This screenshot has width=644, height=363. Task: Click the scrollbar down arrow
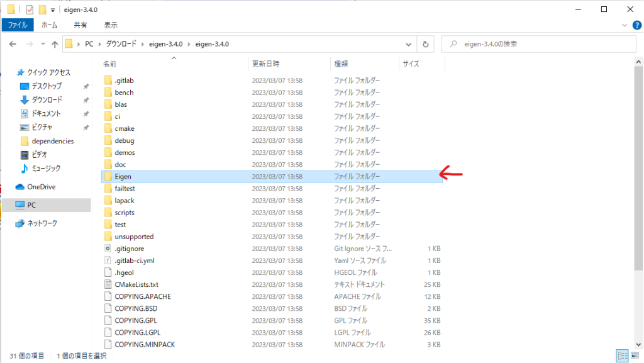pos(638,345)
